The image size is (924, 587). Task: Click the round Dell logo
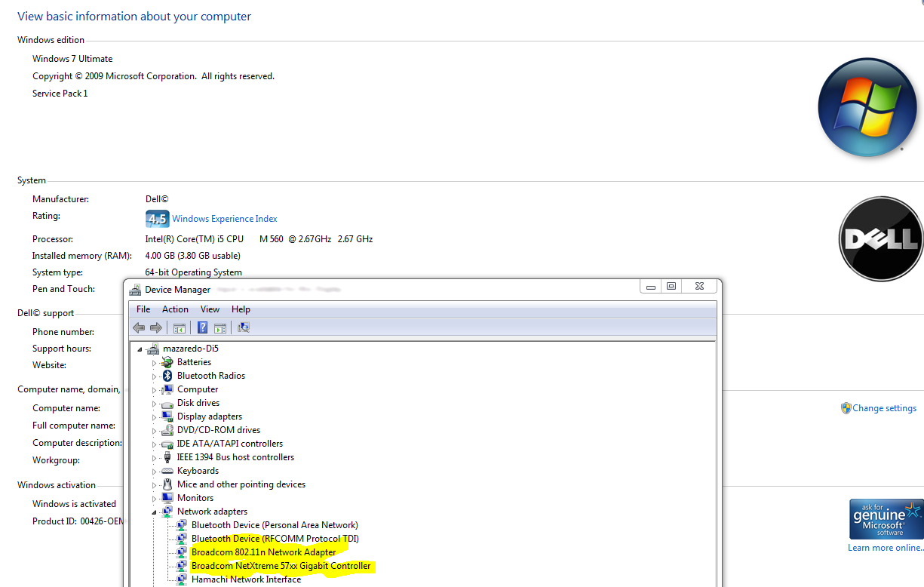tap(881, 239)
